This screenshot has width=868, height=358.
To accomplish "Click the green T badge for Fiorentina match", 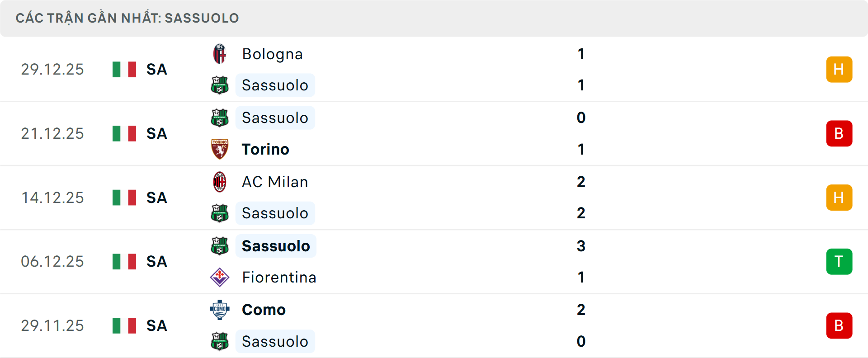I will pyautogui.click(x=839, y=261).
